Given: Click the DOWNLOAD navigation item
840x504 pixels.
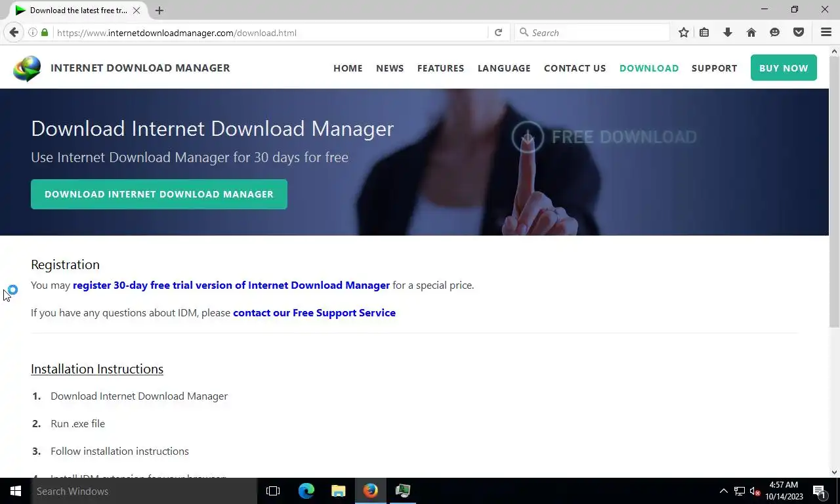Looking at the screenshot, I should point(649,68).
